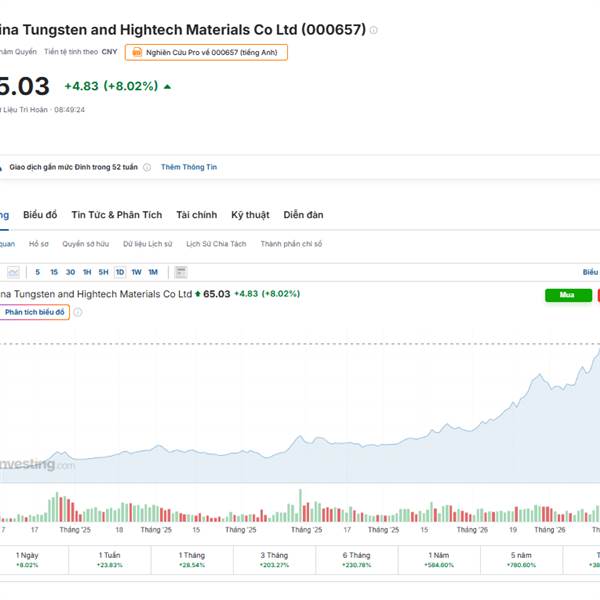Select 1H interval
The image size is (600, 600).
87,272
